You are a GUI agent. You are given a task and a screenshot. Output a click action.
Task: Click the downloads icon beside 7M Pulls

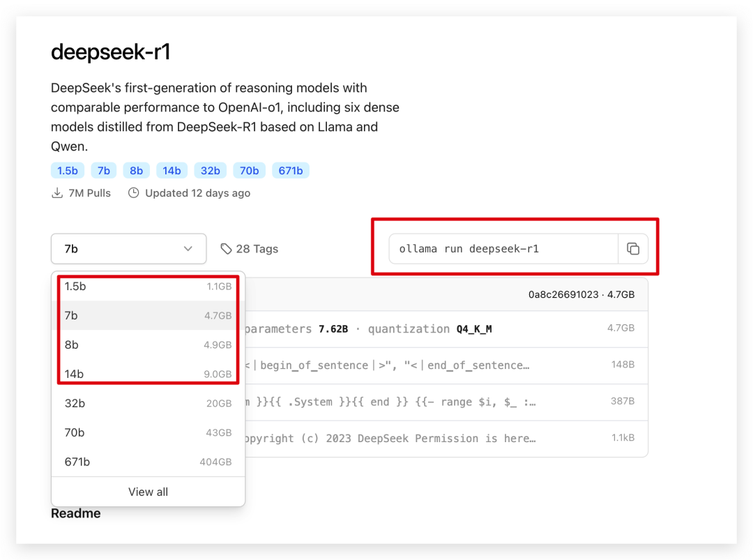click(57, 192)
